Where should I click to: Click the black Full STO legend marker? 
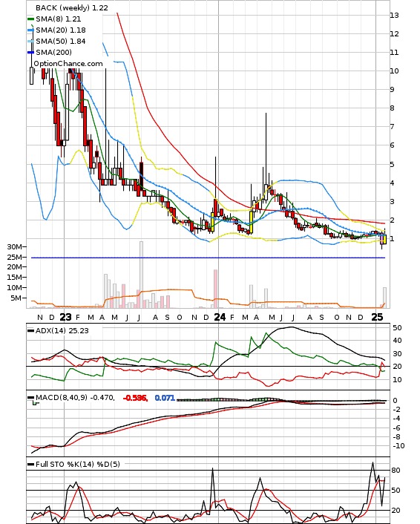30,464
